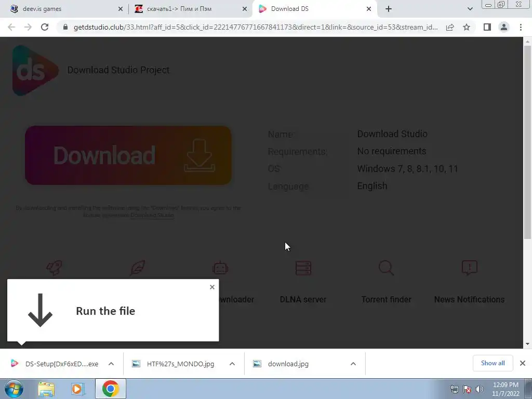Image resolution: width=532 pixels, height=399 pixels.
Task: Open the volume tray icon
Action: [480, 389]
